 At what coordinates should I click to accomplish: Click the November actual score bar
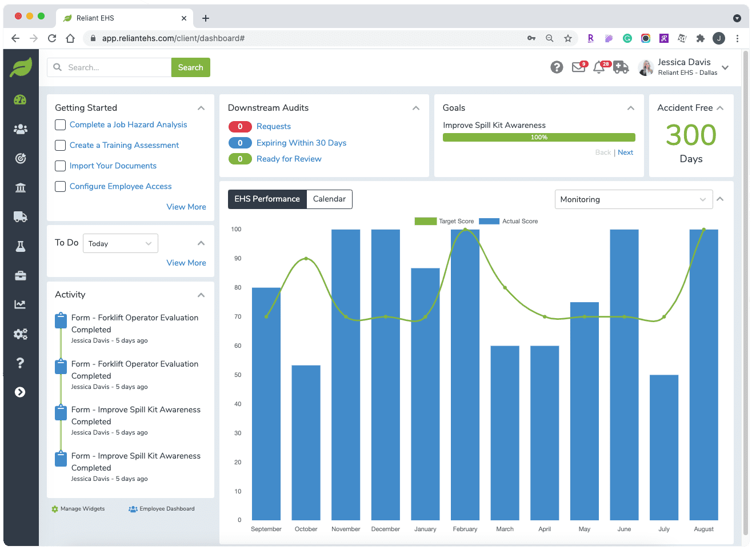tap(346, 375)
